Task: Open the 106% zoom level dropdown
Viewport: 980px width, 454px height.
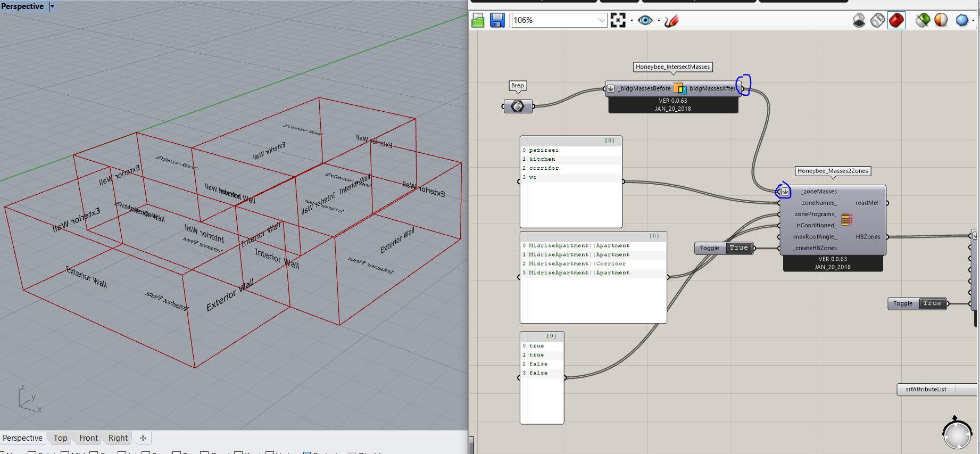Action: (602, 20)
